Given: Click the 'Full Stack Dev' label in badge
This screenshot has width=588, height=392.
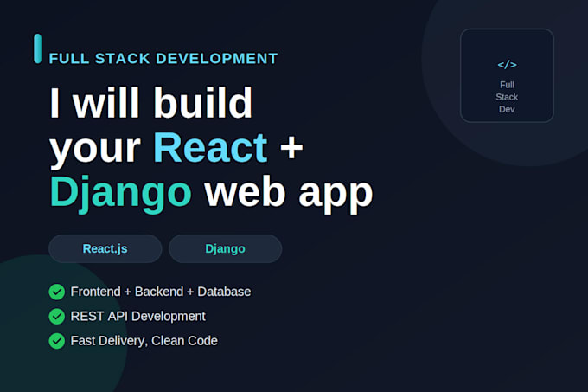Looking at the screenshot, I should 507,97.
